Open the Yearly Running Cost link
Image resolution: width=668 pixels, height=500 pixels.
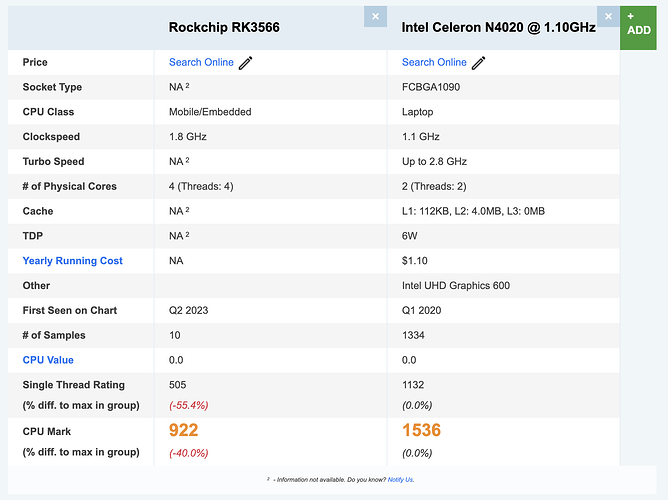click(72, 261)
